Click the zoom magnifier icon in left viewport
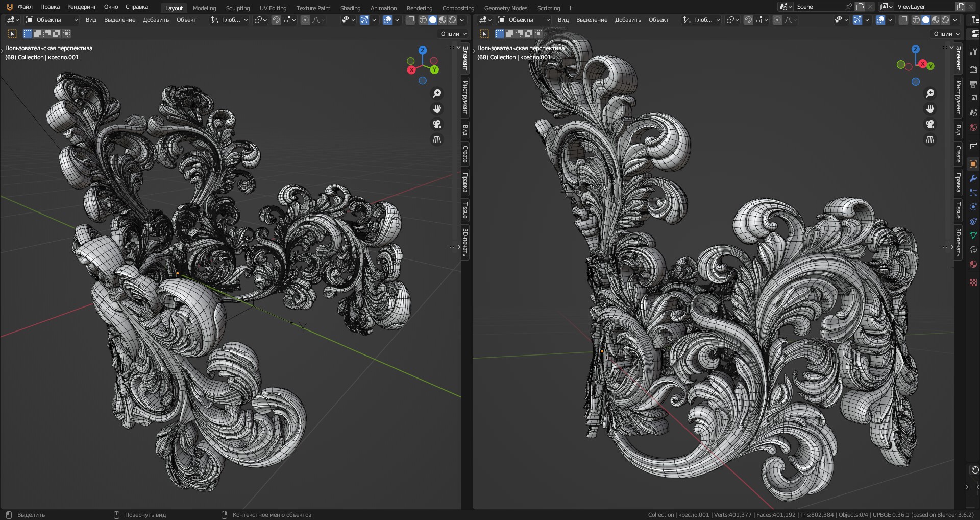 coord(437,93)
